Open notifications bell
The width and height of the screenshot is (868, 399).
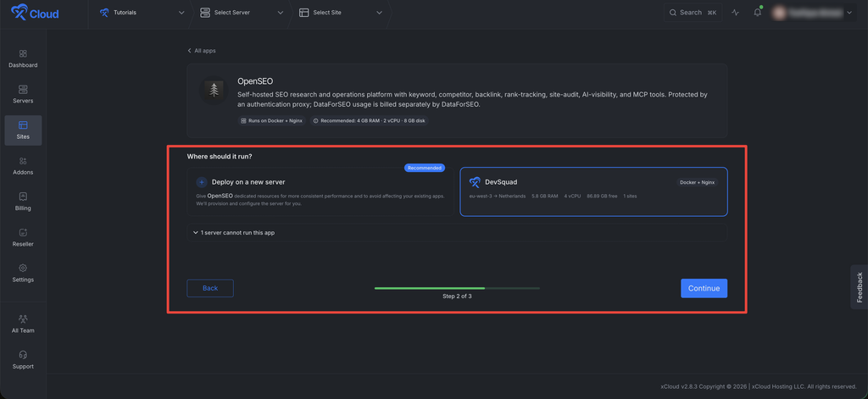tap(757, 13)
